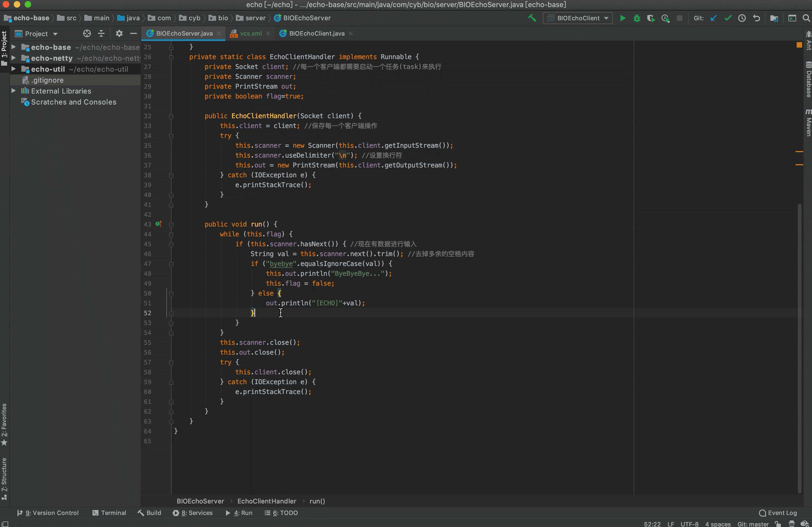Open the Ant tool window

(808, 40)
